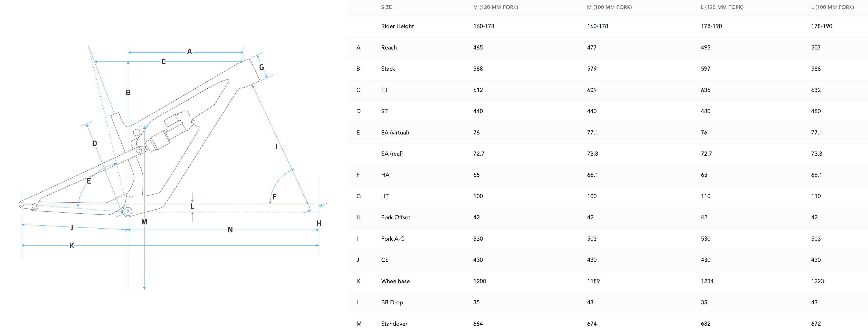Select the Standover row label
Viewport: 868px width, 332px height.
point(394,324)
